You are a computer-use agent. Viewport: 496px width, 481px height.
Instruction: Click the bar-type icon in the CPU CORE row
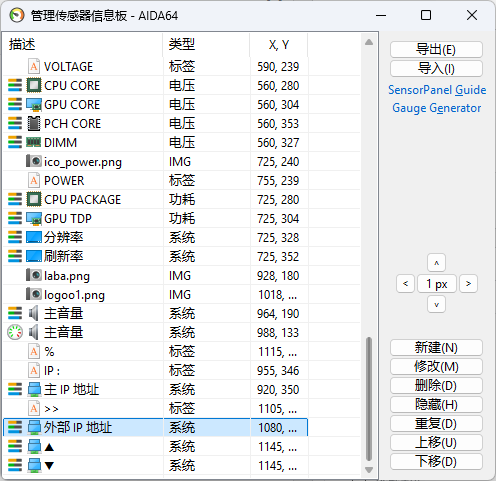point(15,85)
